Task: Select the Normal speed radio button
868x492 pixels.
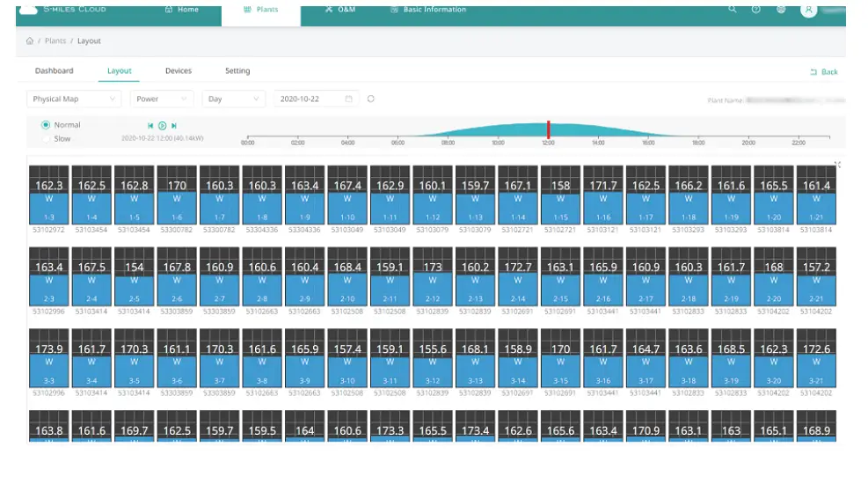Action: 46,125
